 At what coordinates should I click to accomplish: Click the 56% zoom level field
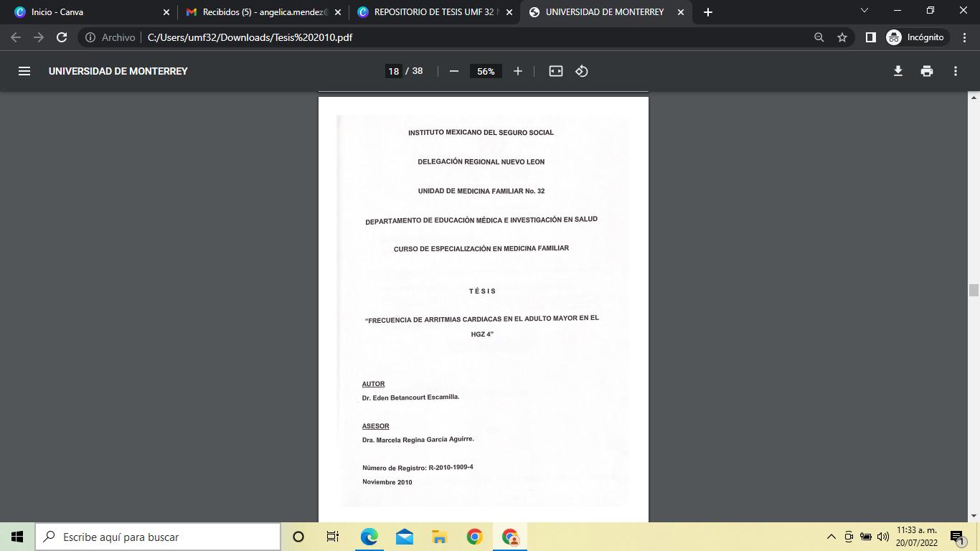pos(486,71)
